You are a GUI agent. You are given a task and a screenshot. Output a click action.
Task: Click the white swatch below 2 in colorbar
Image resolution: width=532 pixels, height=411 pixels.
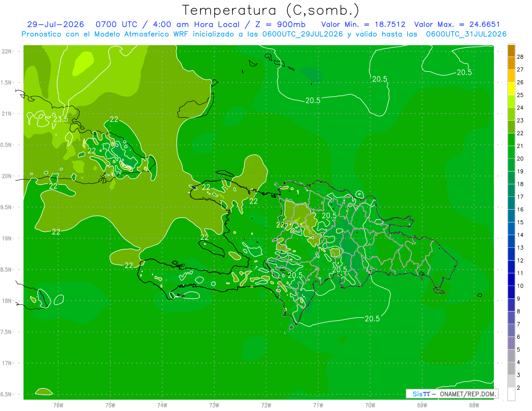[x=511, y=394]
